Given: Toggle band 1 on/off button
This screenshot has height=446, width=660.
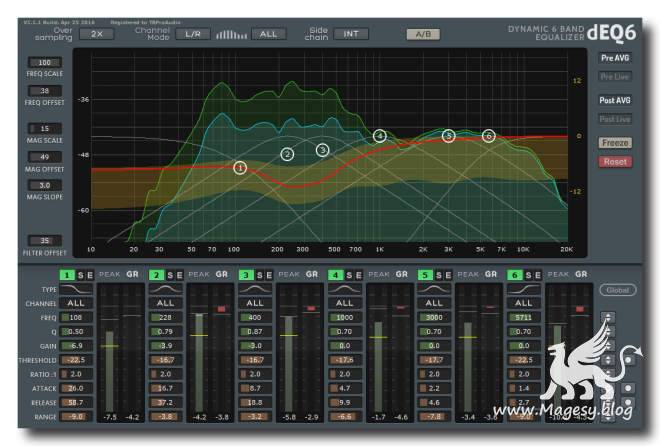Looking at the screenshot, I should tap(67, 275).
